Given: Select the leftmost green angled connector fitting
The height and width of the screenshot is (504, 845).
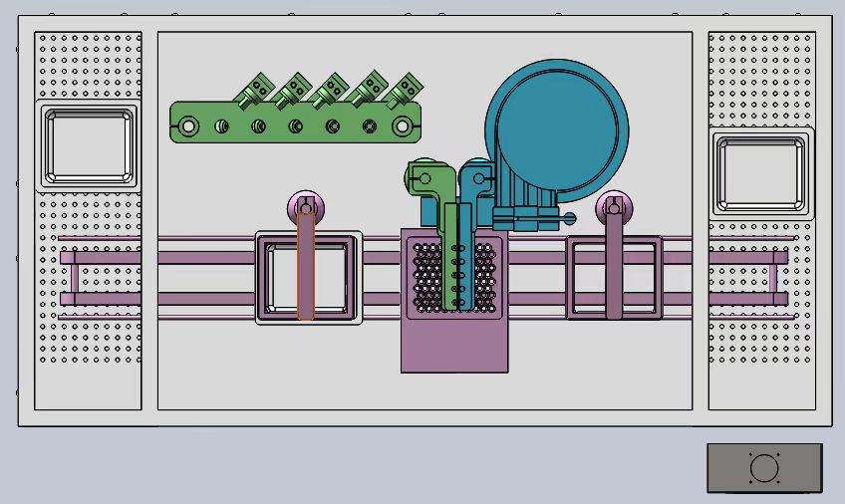Looking at the screenshot, I should point(253,91).
